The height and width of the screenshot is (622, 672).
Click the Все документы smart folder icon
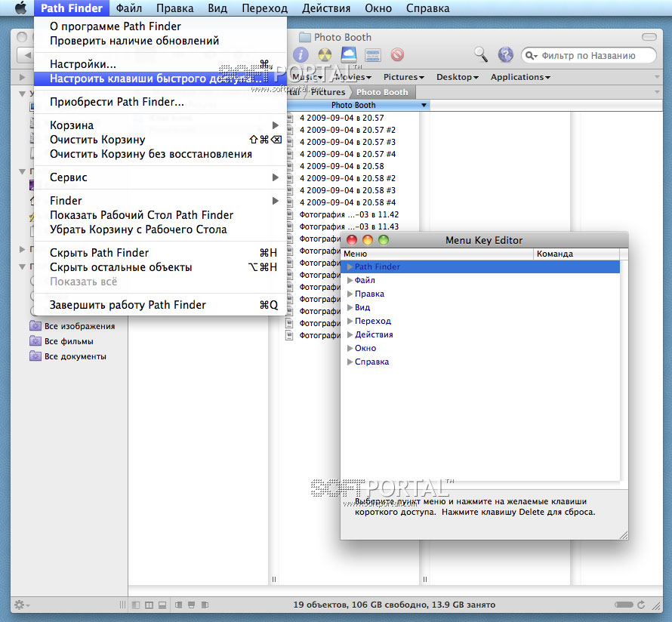pos(35,356)
